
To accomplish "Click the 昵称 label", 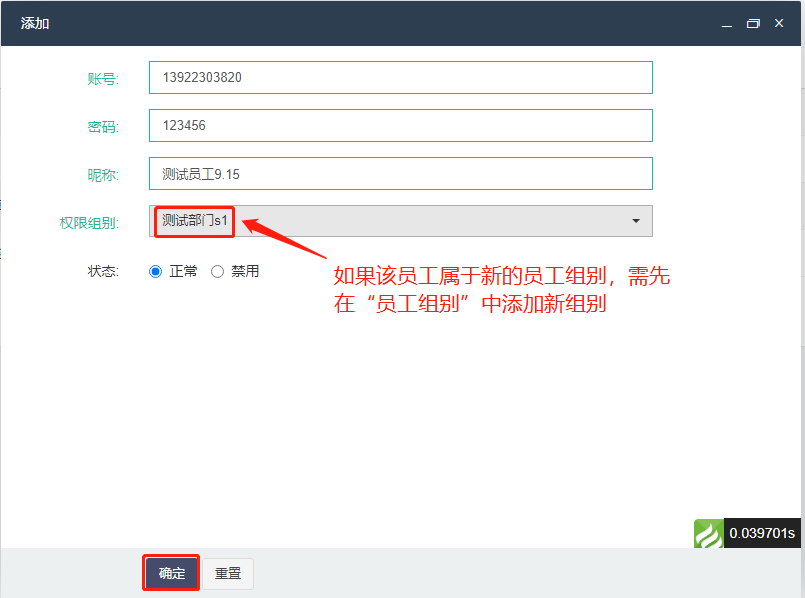I will [x=103, y=175].
